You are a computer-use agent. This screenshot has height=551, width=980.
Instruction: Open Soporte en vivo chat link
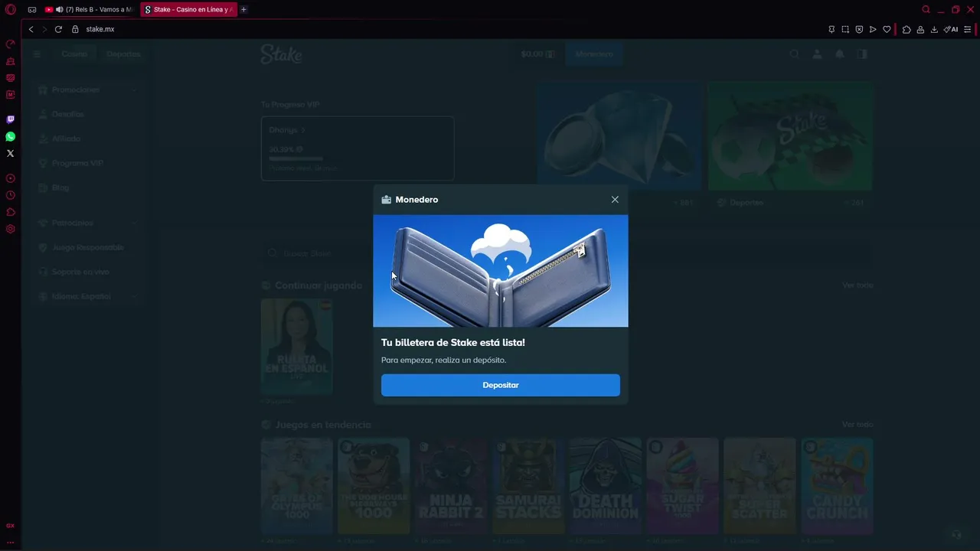coord(87,272)
